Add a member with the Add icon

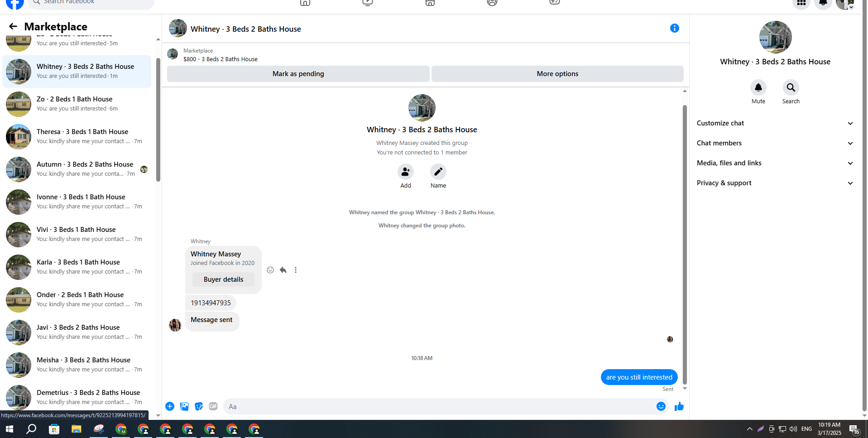point(406,172)
